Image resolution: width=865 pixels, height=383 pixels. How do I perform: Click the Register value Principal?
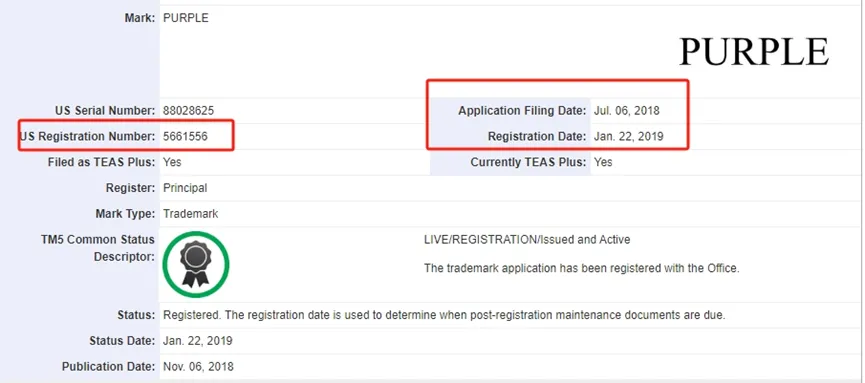[x=185, y=188]
